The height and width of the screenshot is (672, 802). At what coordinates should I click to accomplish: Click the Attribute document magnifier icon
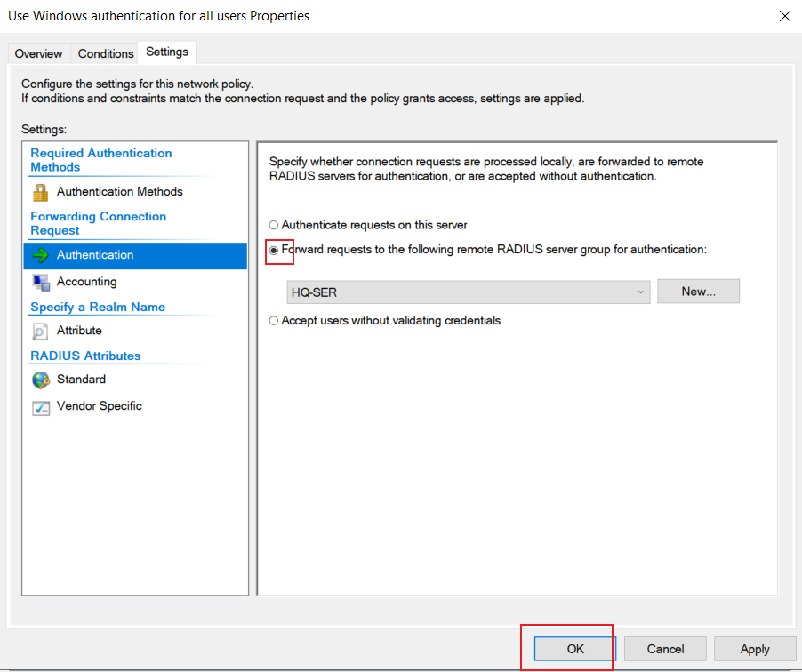tap(40, 332)
